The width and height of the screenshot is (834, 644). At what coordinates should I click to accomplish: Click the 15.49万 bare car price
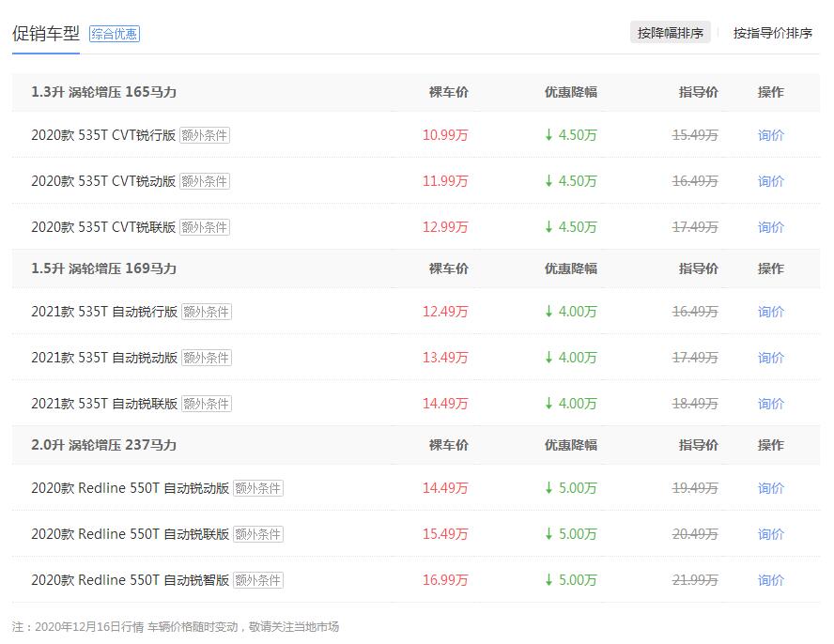click(445, 534)
